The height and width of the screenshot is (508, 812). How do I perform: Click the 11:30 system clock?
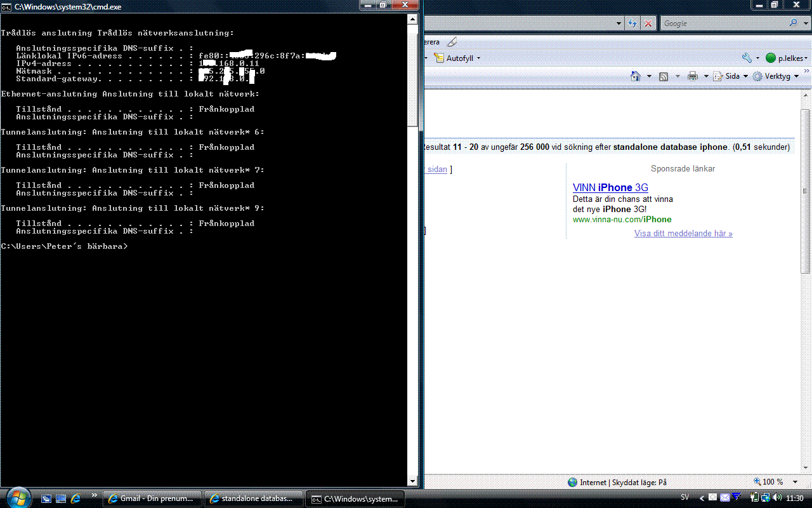click(x=794, y=498)
